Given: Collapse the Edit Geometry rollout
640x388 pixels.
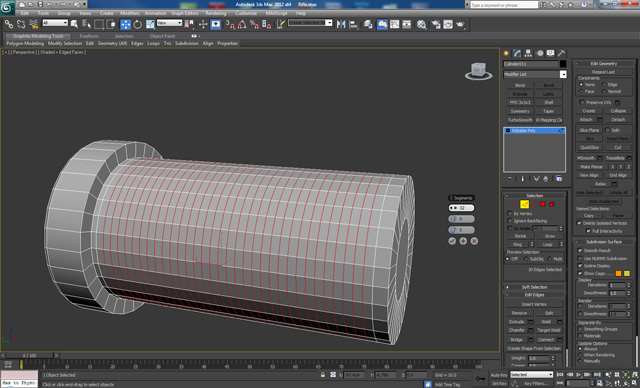Looking at the screenshot, I should click(x=604, y=64).
